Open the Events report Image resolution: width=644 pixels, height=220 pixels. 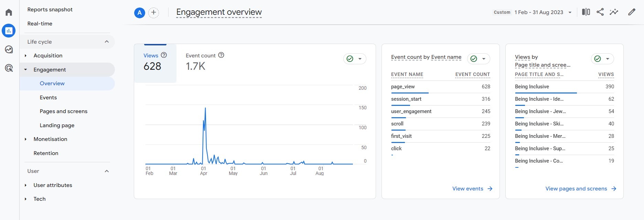click(x=48, y=98)
